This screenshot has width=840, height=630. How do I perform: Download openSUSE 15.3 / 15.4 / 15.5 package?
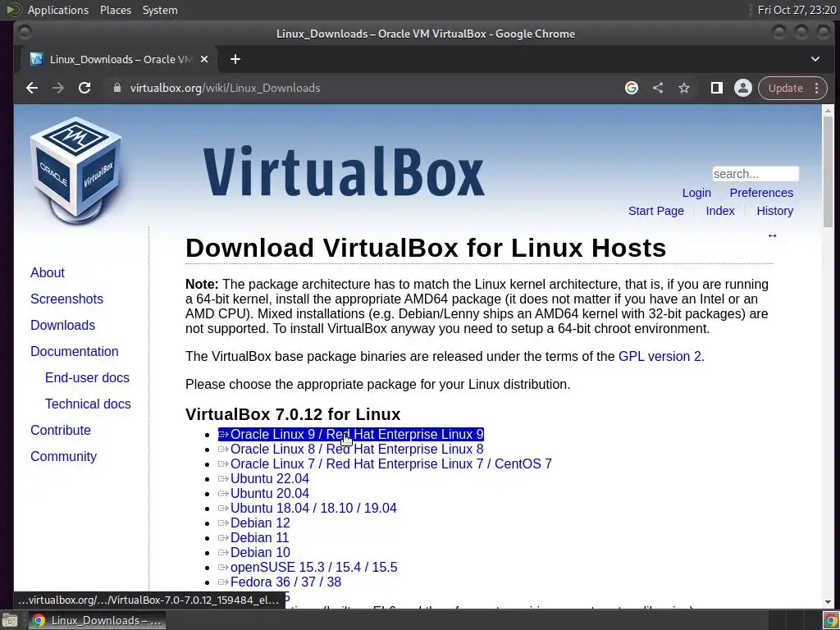pos(308,568)
